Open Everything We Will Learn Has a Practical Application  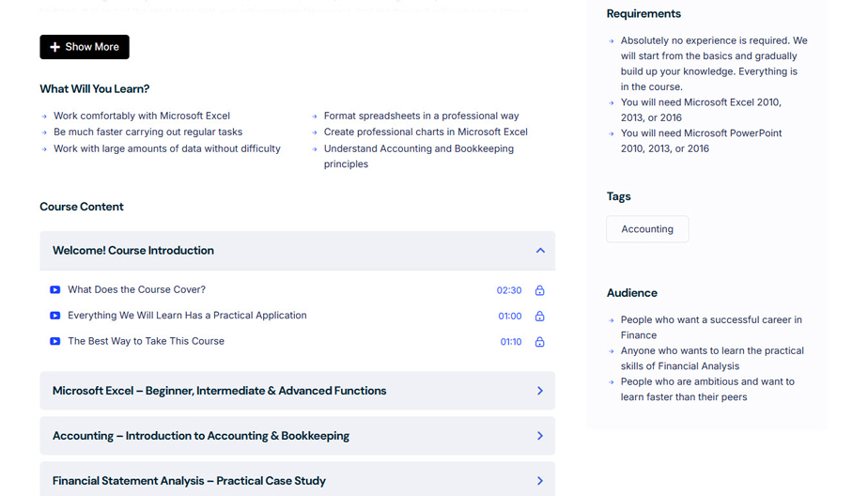click(x=187, y=316)
